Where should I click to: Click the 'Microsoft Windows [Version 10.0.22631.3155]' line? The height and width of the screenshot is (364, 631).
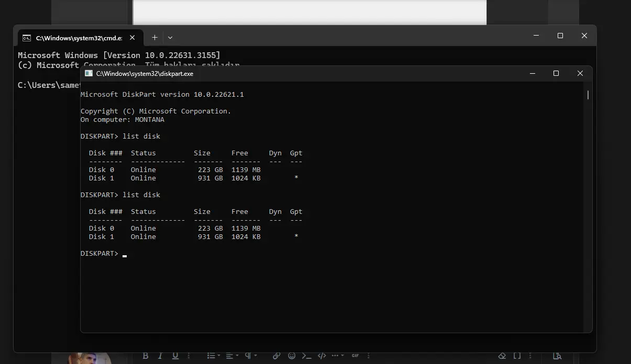pos(119,55)
